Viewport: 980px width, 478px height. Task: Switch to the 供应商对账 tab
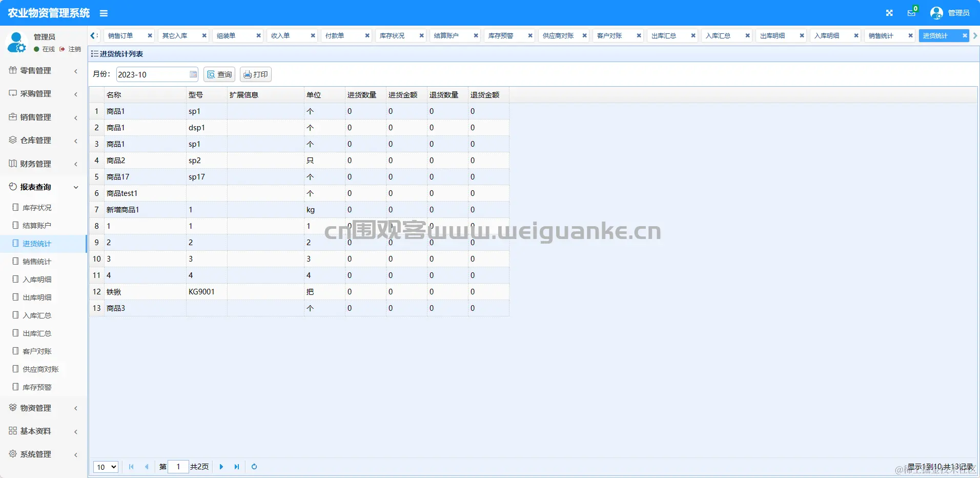tap(558, 35)
